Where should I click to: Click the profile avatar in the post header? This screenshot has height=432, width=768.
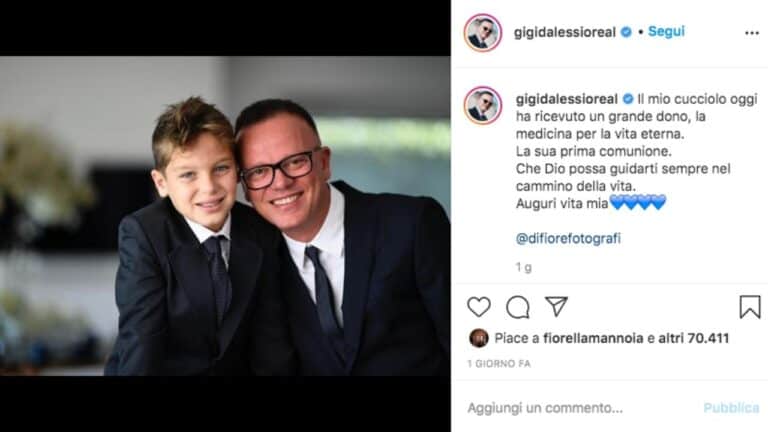(483, 33)
